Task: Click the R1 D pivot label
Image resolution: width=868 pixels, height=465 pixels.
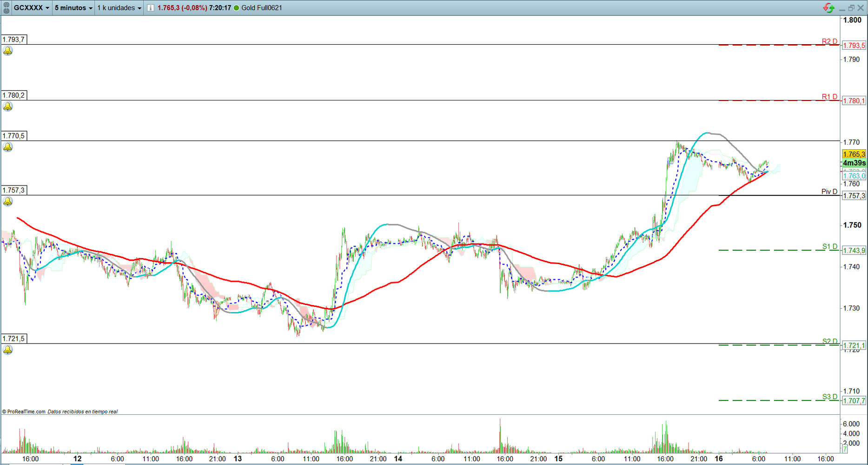Action: [x=829, y=97]
